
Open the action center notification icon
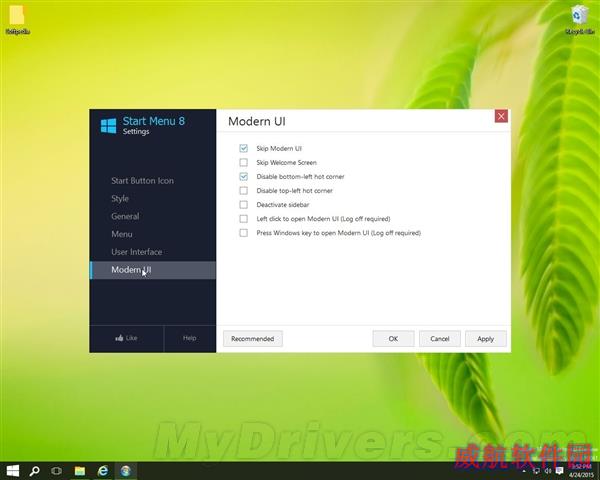(559, 471)
